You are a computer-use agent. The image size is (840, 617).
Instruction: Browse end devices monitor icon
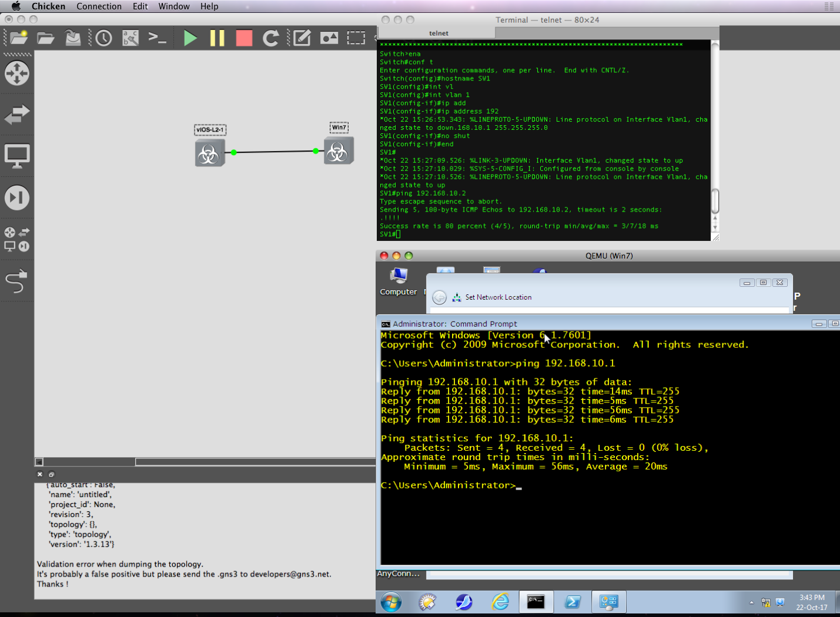coord(16,156)
